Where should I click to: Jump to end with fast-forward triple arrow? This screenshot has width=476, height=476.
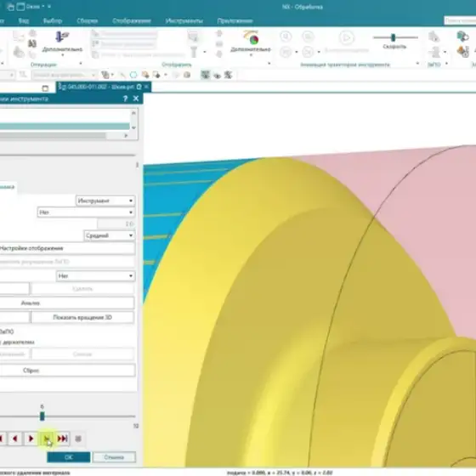pos(63,439)
